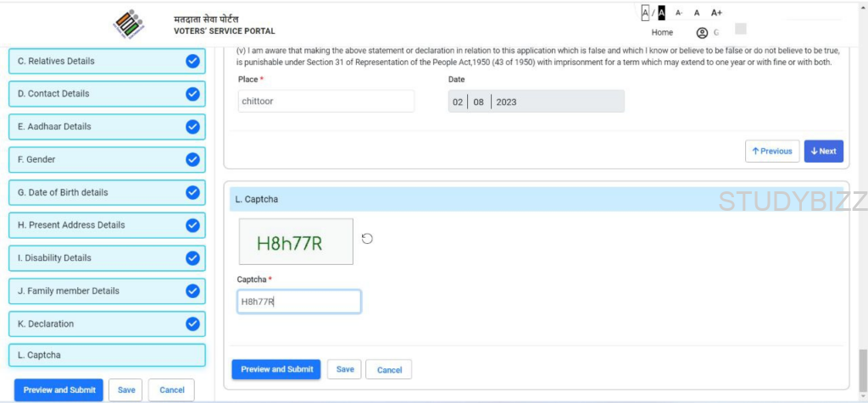
Task: Click the Election Commission logo
Action: click(124, 25)
